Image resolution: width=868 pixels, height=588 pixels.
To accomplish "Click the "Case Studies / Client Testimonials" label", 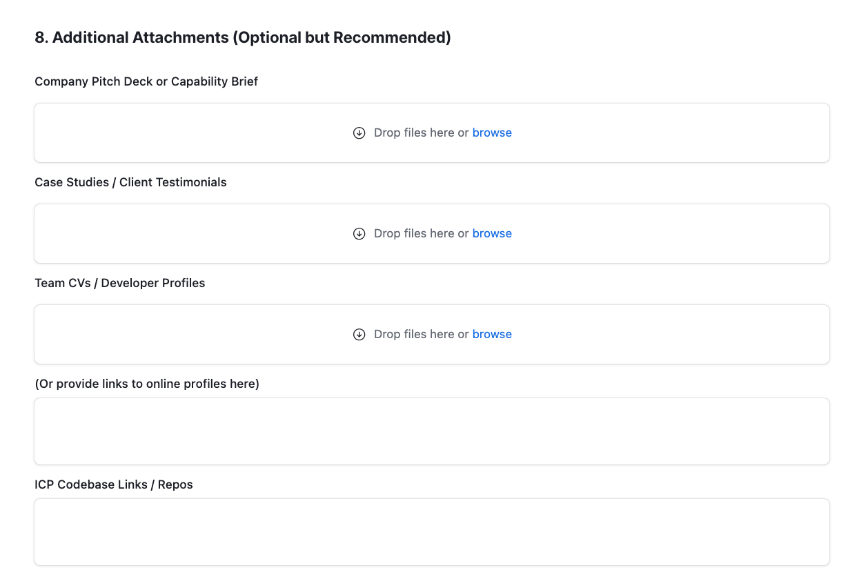I will click(x=130, y=182).
